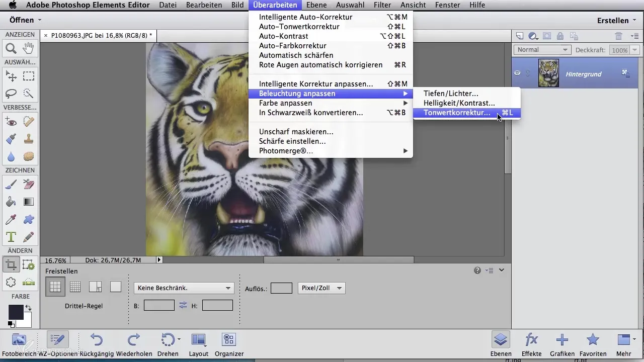Select the Smart Brush tool

[x=11, y=139]
